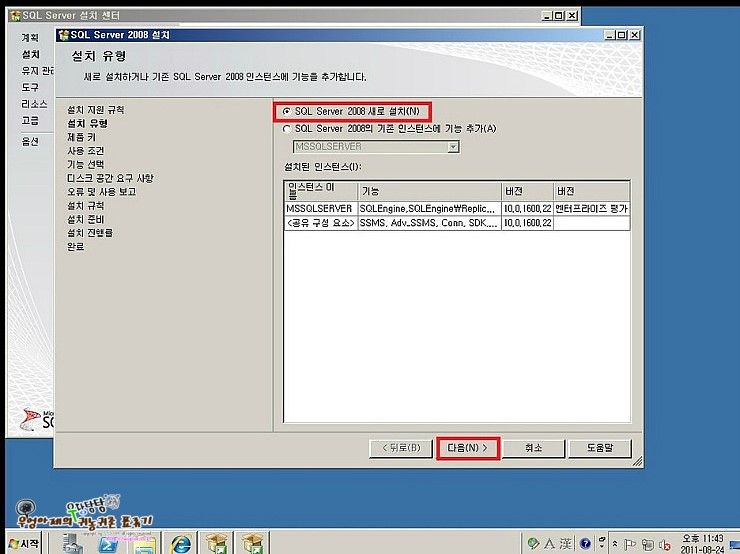Show hidden tray icons arrow
The image size is (740, 554).
click(x=615, y=544)
